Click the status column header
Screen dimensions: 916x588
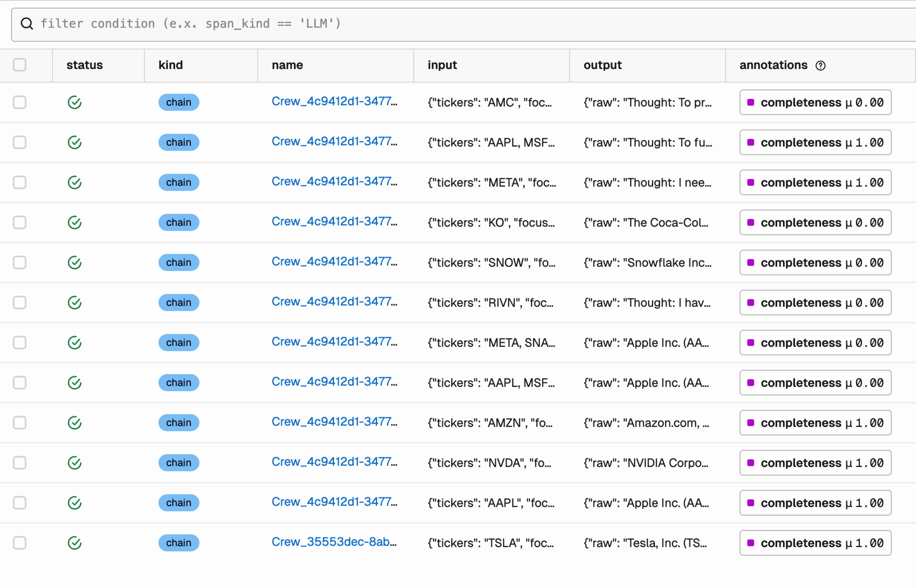[x=85, y=65]
